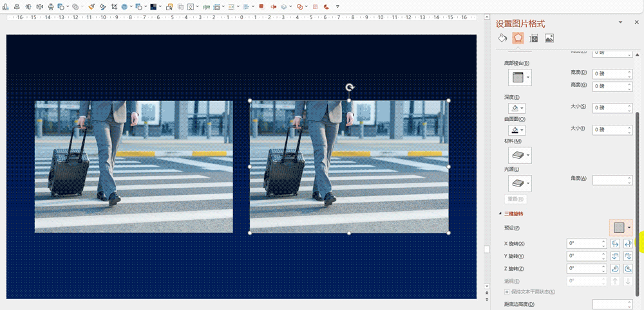This screenshot has height=310, width=644.
Task: Click the format pane scrollbar up arrow
Action: click(x=638, y=55)
